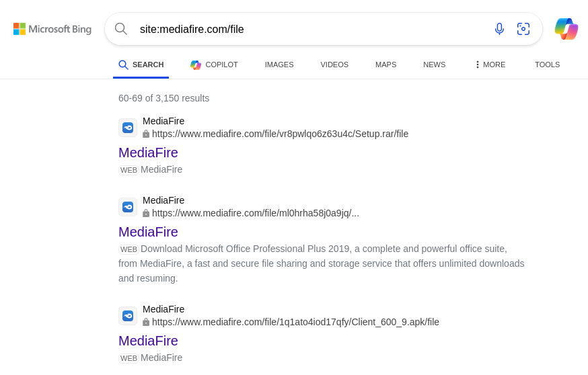Click the magnifying glass search icon
Viewport: 588px width, 375px height.
point(120,29)
